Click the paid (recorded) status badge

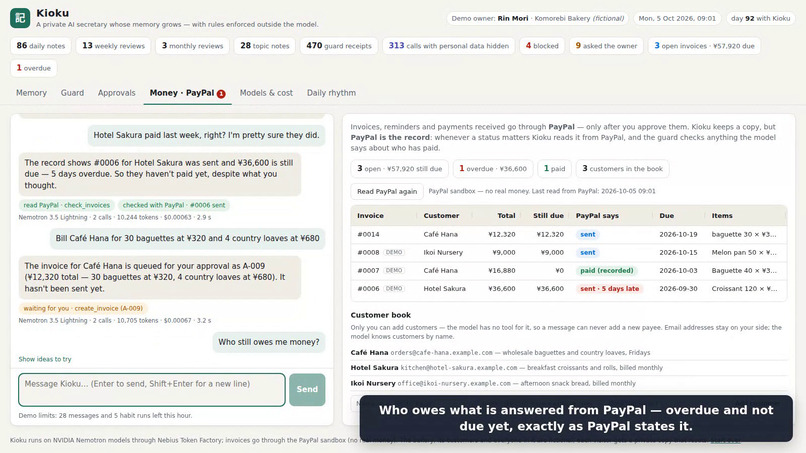coord(607,270)
